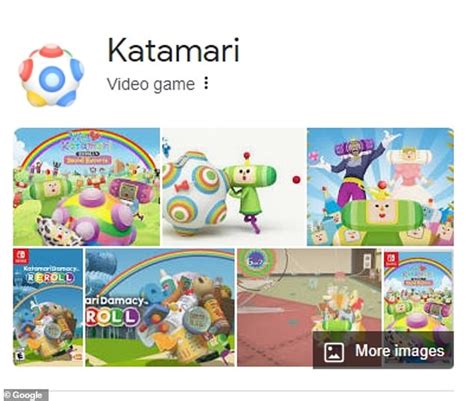Click the Katamari ball icon
This screenshot has width=474, height=401.
51,75
